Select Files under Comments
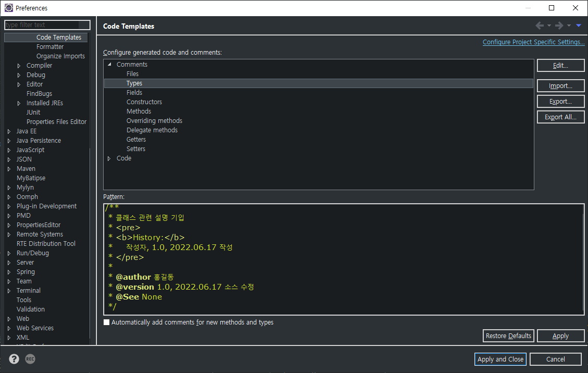588x373 pixels. (132, 74)
